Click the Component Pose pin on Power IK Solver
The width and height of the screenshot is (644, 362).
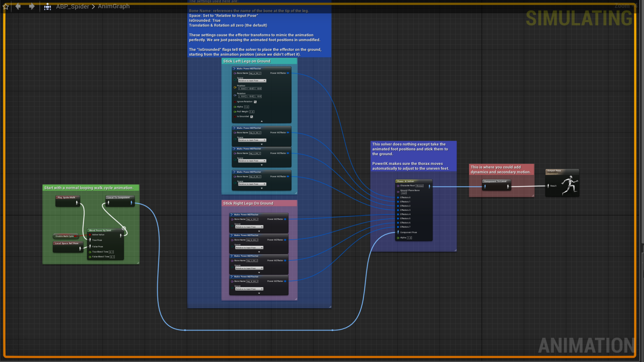point(398,232)
